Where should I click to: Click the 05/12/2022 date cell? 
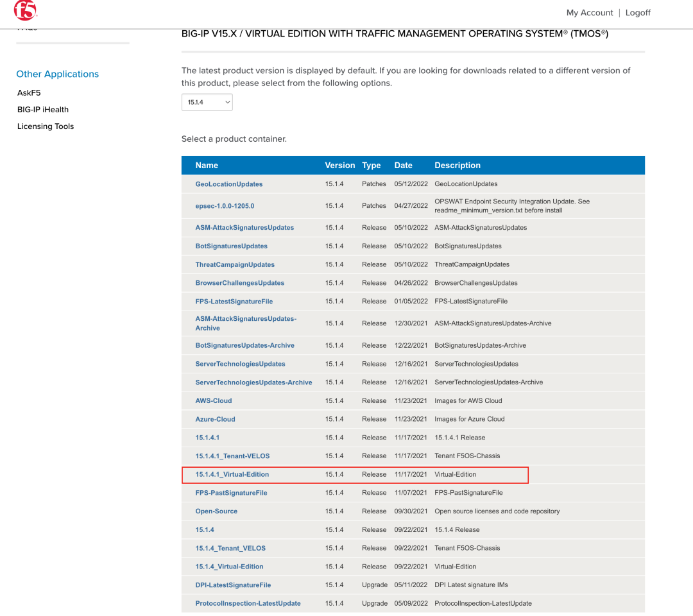(x=411, y=184)
